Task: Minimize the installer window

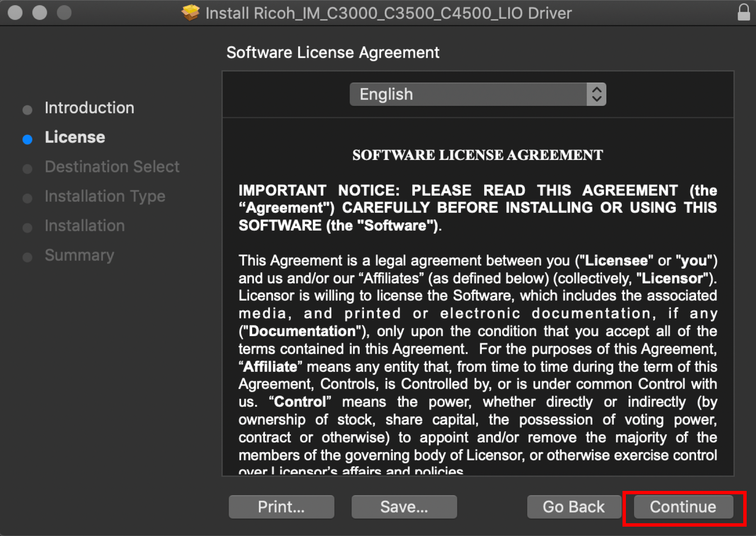Action: [40, 12]
